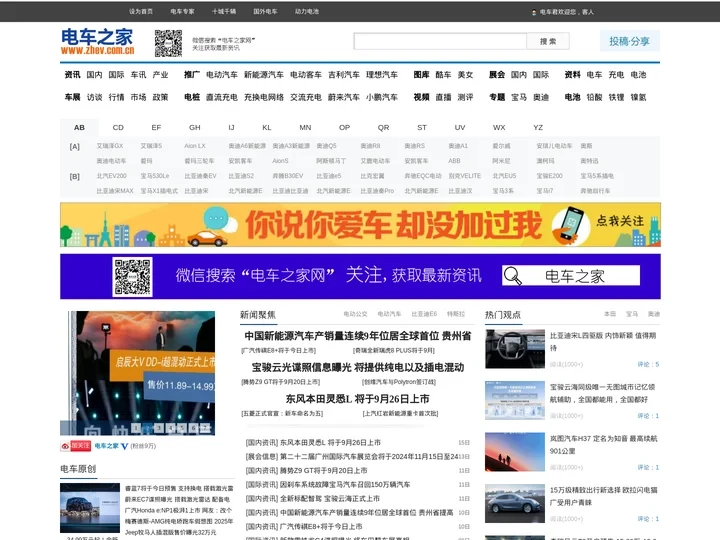Select the QR brand tab
Screen dimensions: 720x540
click(383, 128)
